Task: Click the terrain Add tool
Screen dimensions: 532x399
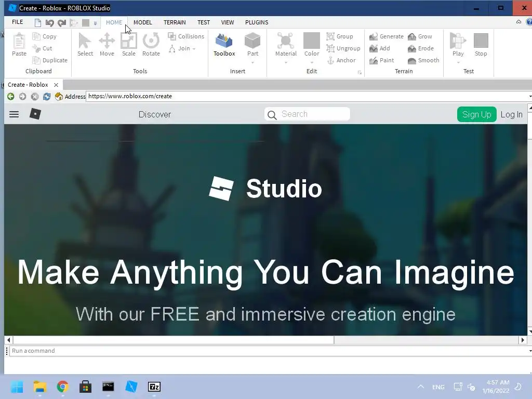Action: [x=380, y=48]
